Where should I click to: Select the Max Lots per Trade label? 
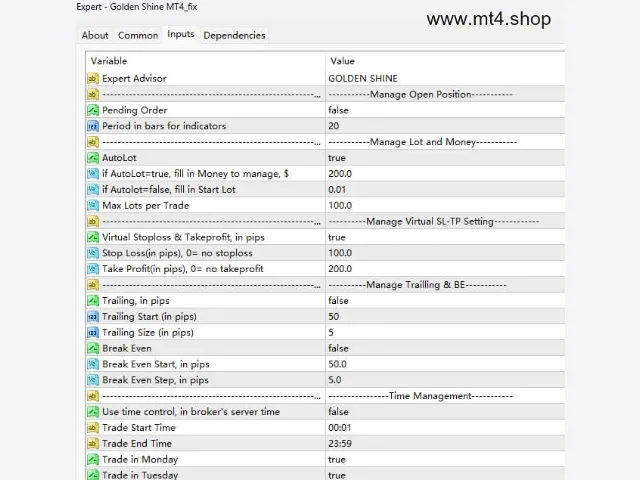pos(146,205)
